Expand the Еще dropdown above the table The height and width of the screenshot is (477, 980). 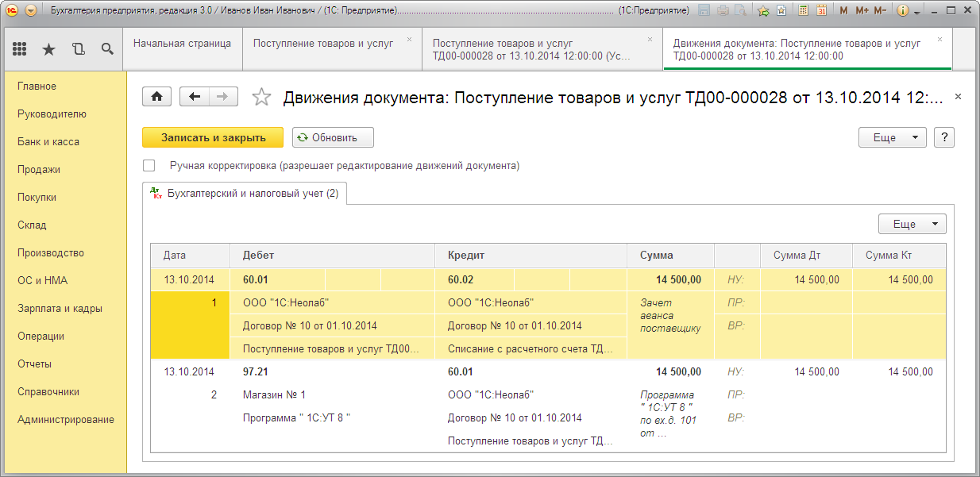coord(912,224)
